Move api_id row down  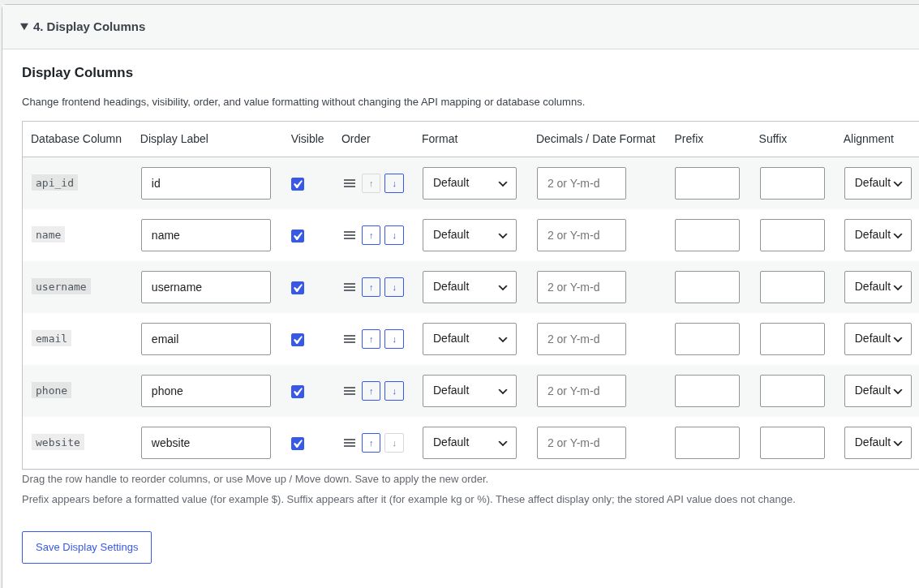point(394,183)
